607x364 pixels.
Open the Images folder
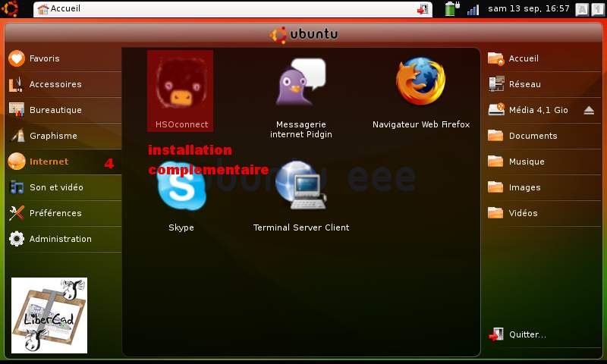coord(543,187)
